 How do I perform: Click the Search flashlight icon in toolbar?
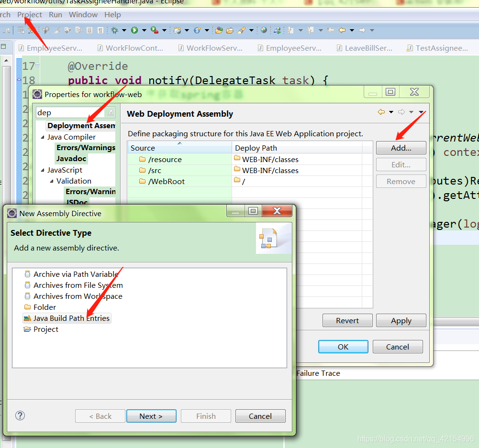242,30
